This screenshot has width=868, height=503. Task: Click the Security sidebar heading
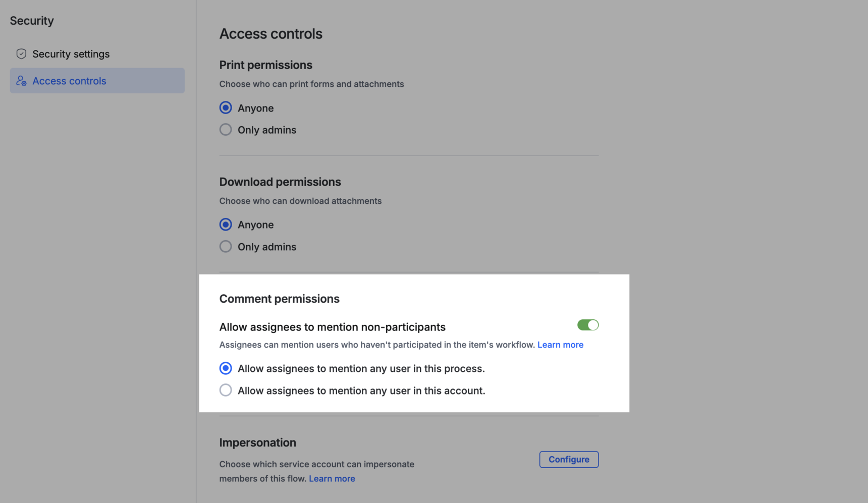coord(32,21)
